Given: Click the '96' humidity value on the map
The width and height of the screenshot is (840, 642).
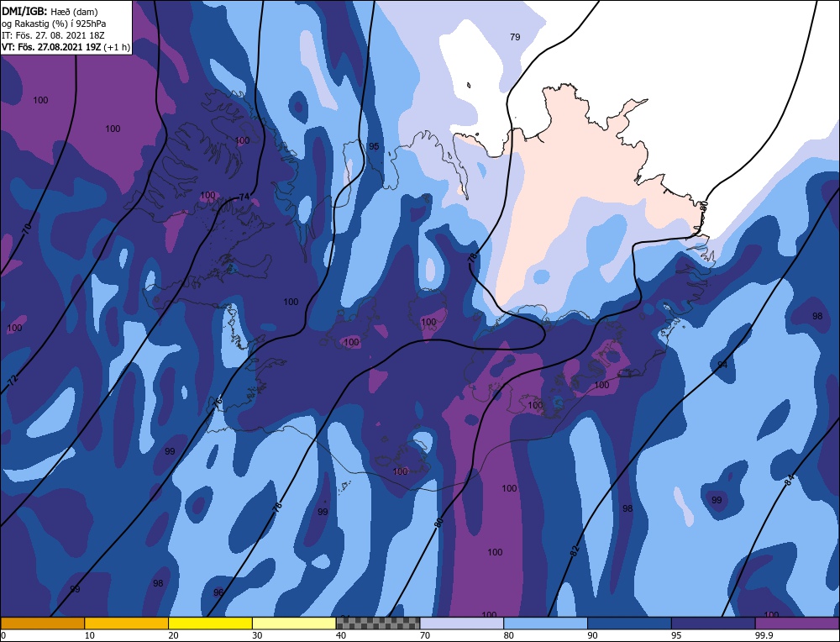Looking at the screenshot, I should point(218,592).
